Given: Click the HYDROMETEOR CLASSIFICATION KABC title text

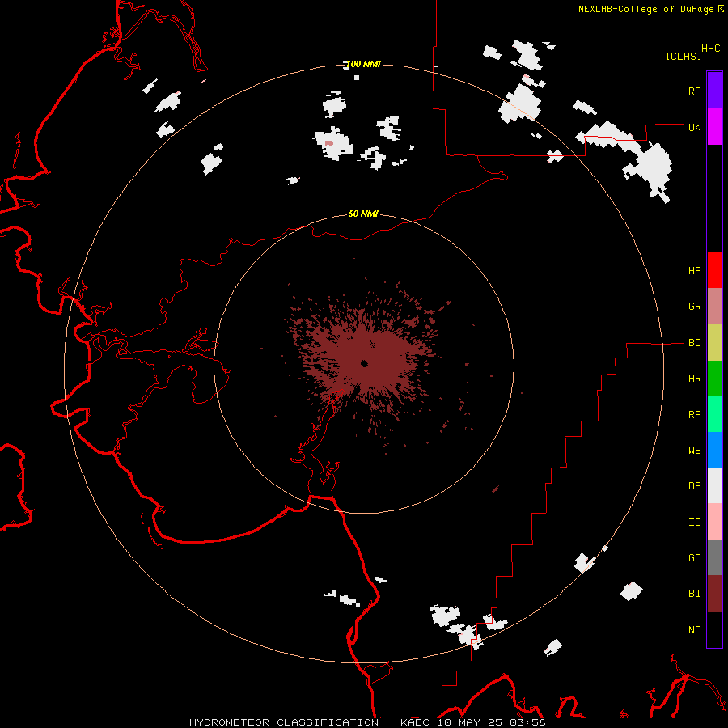Looking at the screenshot, I should (367, 722).
